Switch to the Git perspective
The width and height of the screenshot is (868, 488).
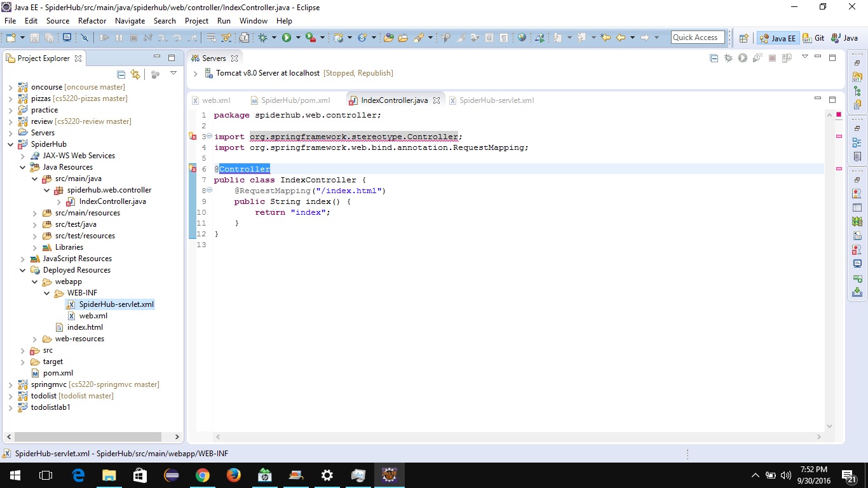pyautogui.click(x=814, y=38)
